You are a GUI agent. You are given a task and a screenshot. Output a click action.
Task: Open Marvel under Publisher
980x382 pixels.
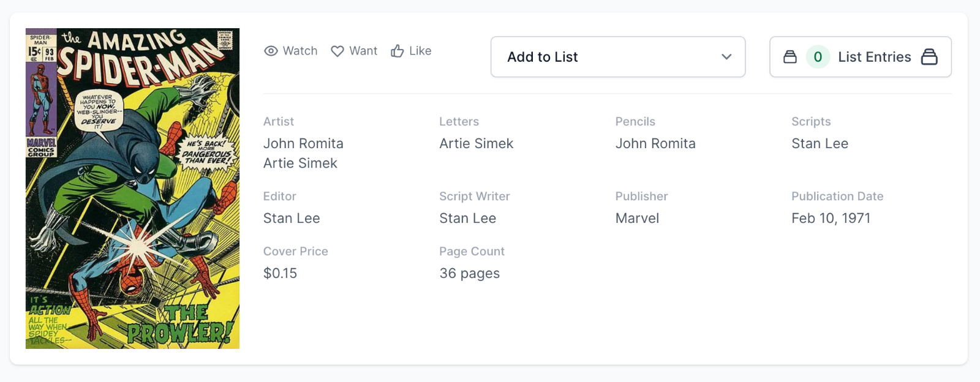(x=637, y=218)
